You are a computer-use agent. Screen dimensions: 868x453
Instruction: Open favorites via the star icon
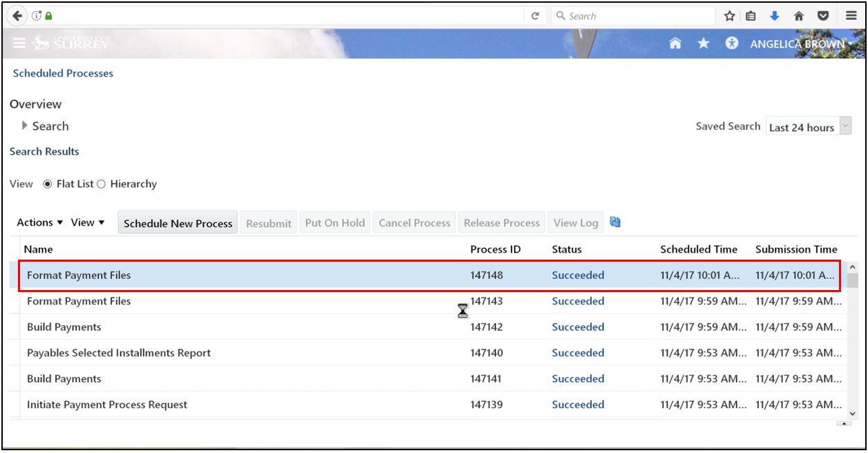coord(703,43)
